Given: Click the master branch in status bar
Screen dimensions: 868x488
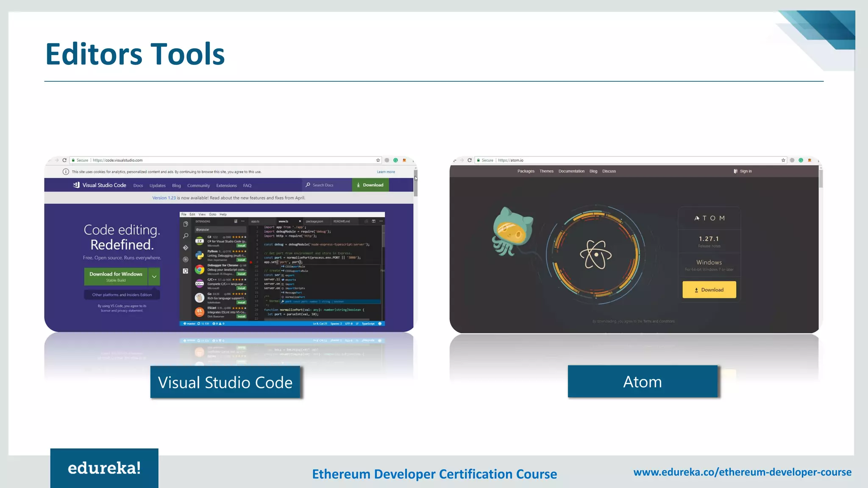Looking at the screenshot, I should 189,324.
